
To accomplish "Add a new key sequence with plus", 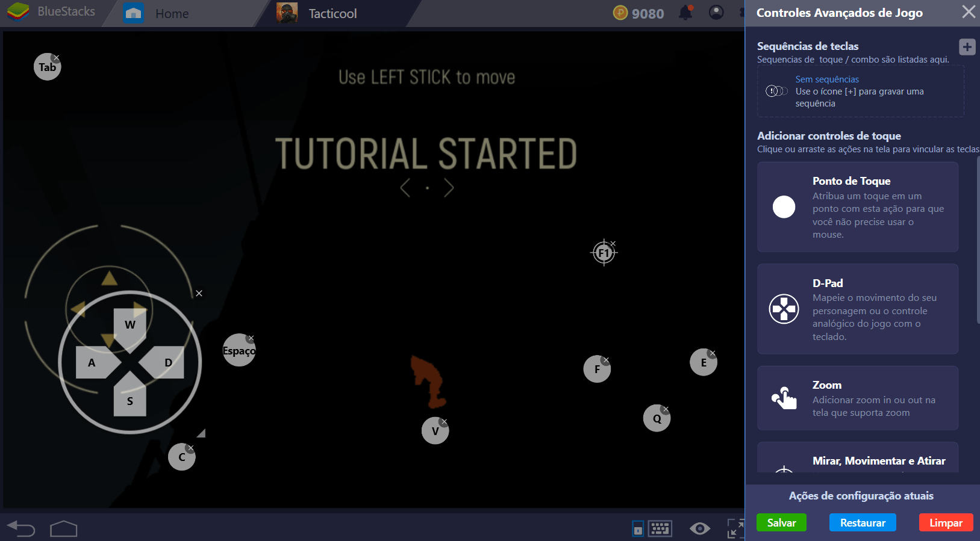I will [967, 46].
